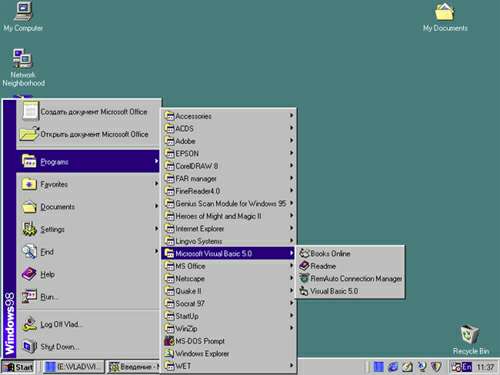
Task: Open the Netscape program group
Action: click(228, 278)
